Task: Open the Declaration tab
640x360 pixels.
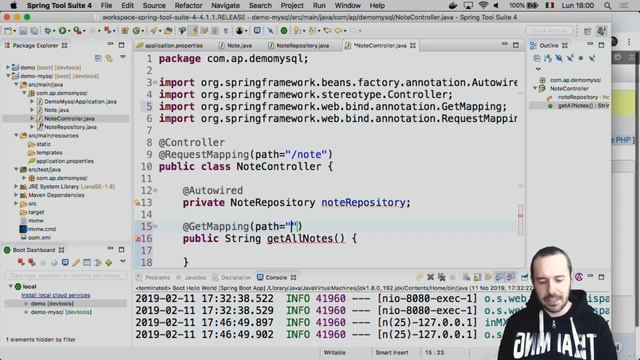Action: tap(232, 277)
